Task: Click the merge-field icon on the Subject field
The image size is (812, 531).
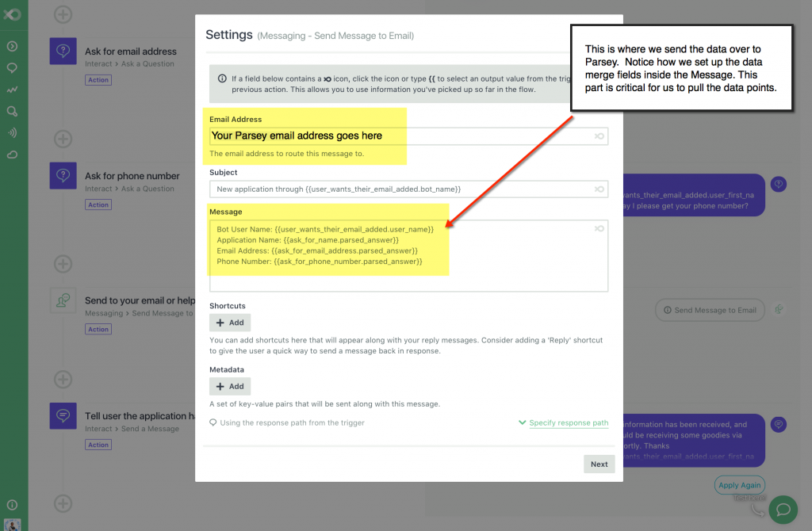Action: pyautogui.click(x=600, y=189)
